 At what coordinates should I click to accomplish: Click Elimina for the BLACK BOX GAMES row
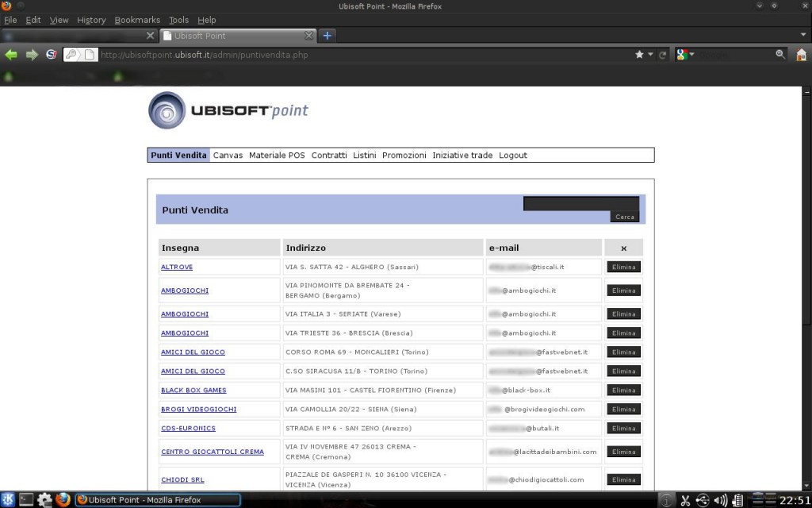(x=623, y=390)
